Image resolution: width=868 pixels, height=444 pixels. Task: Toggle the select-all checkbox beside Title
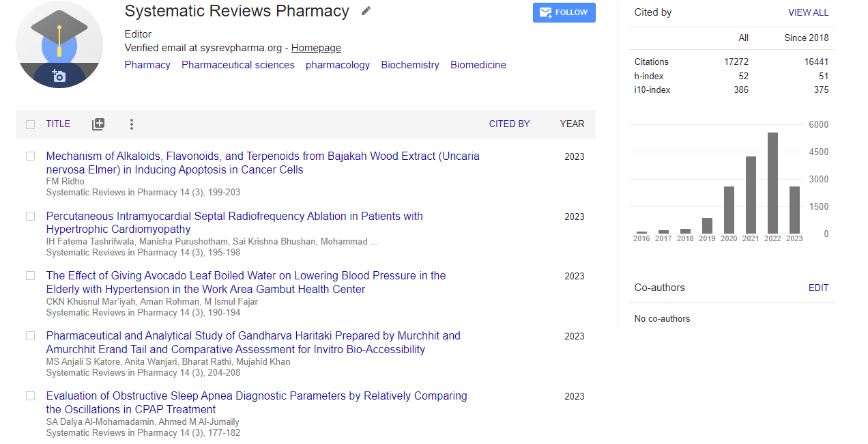tap(30, 124)
